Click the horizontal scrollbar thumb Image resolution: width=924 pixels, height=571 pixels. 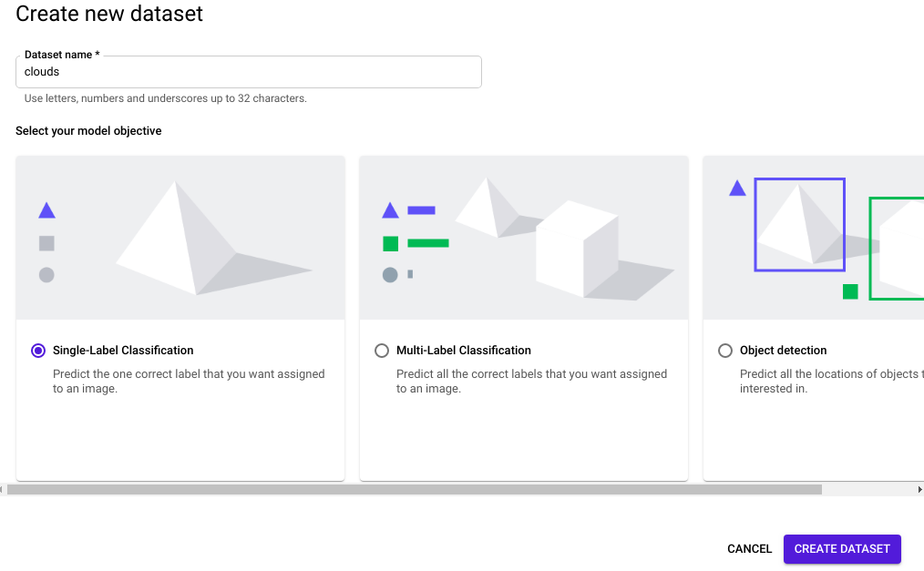[415, 490]
